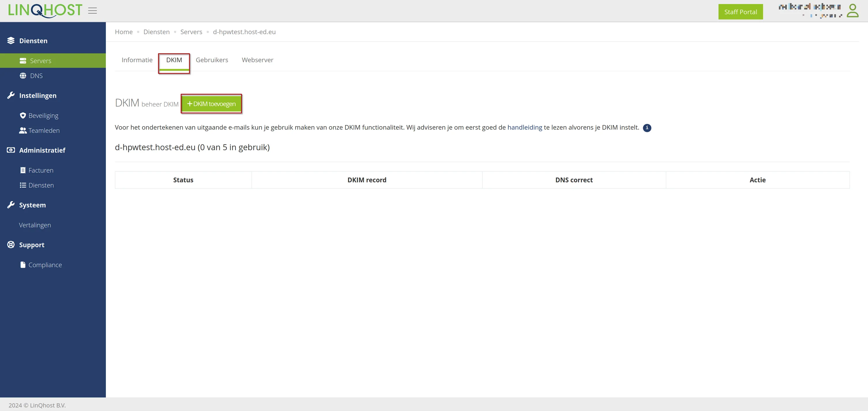Select the DKIM tab
Image resolution: width=868 pixels, height=411 pixels.
174,60
